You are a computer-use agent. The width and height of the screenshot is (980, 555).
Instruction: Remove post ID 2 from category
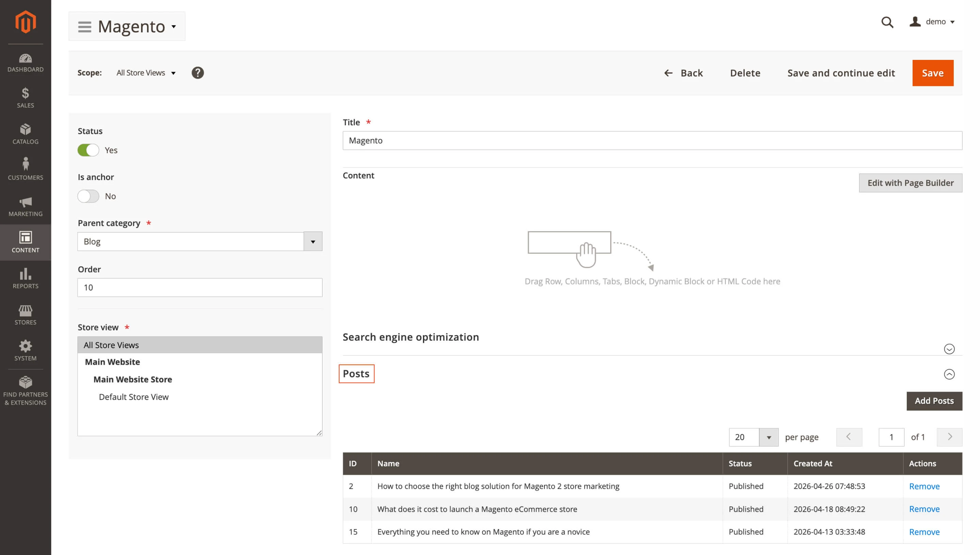coord(924,486)
